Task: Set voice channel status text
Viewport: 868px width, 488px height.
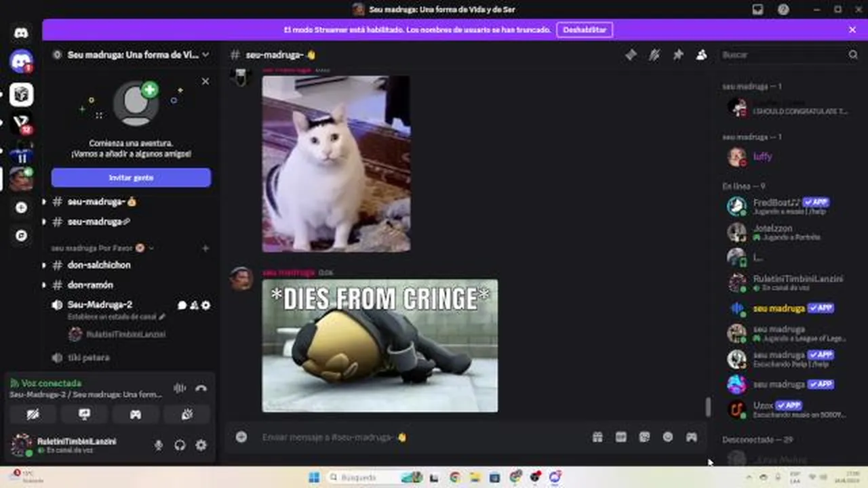Action: click(116, 317)
